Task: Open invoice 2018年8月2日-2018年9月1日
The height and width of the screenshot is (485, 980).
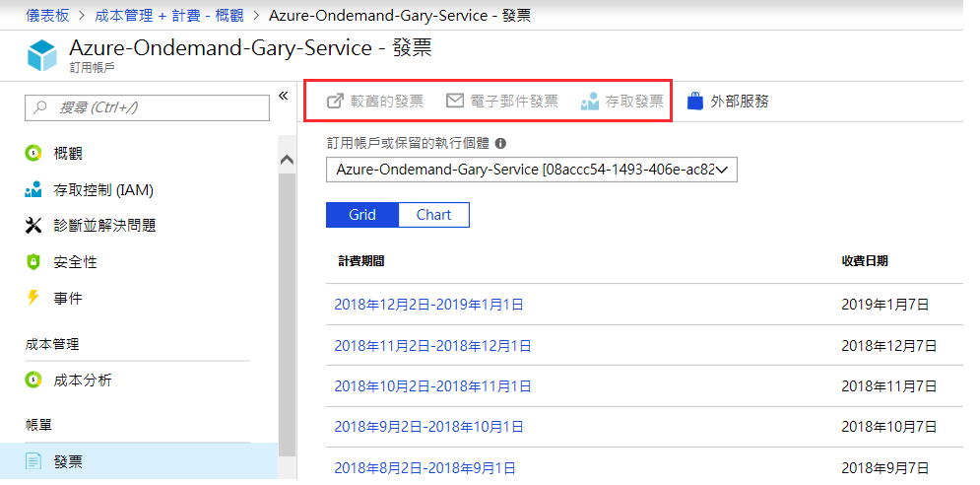Action: tap(425, 467)
